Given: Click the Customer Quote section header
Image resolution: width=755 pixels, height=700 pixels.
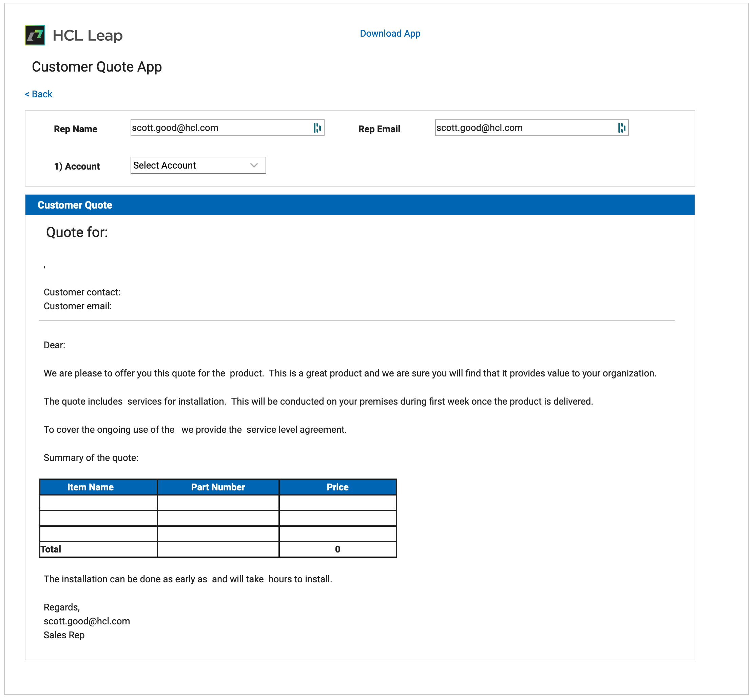Looking at the screenshot, I should coord(360,205).
